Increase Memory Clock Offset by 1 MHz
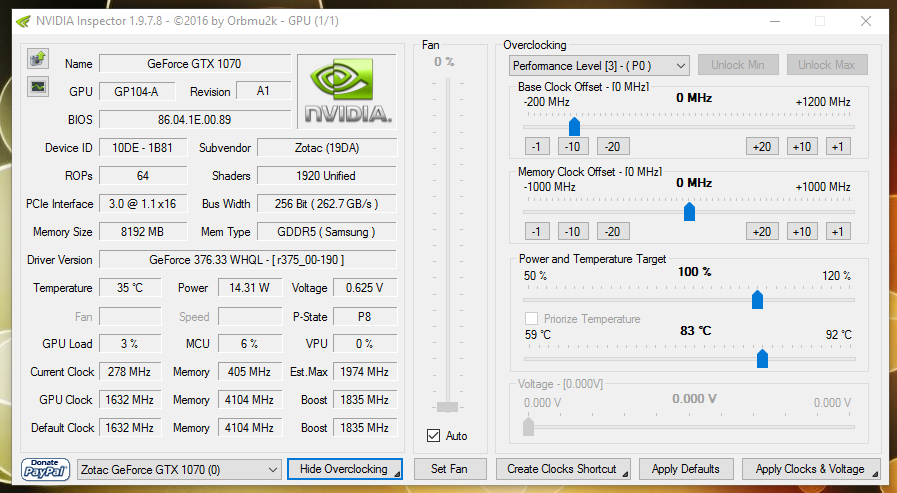 pyautogui.click(x=838, y=232)
